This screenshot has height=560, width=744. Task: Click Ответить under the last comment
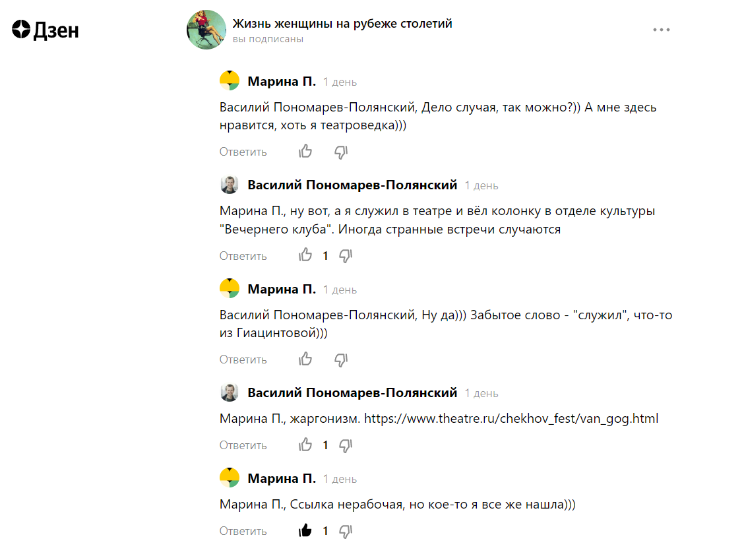(242, 530)
